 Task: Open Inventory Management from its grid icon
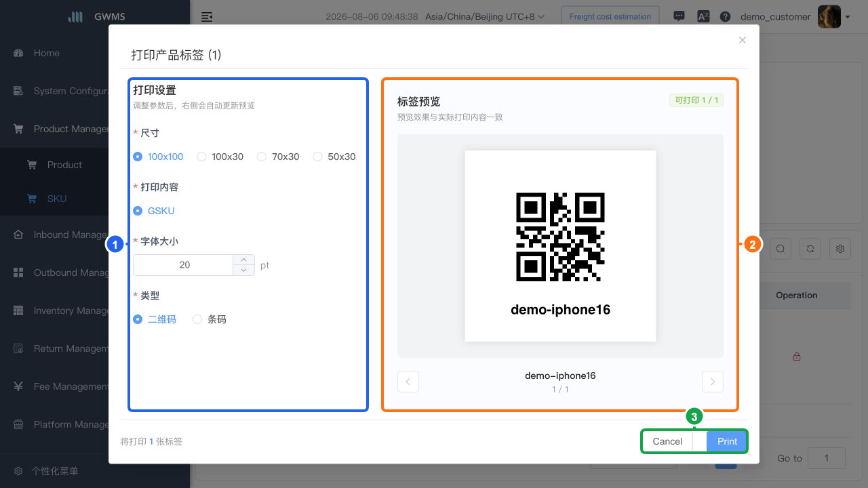coord(18,310)
